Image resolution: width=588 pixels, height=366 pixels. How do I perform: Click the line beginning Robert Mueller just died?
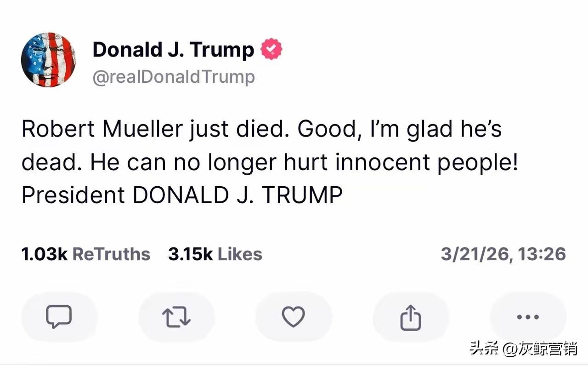pyautogui.click(x=262, y=130)
